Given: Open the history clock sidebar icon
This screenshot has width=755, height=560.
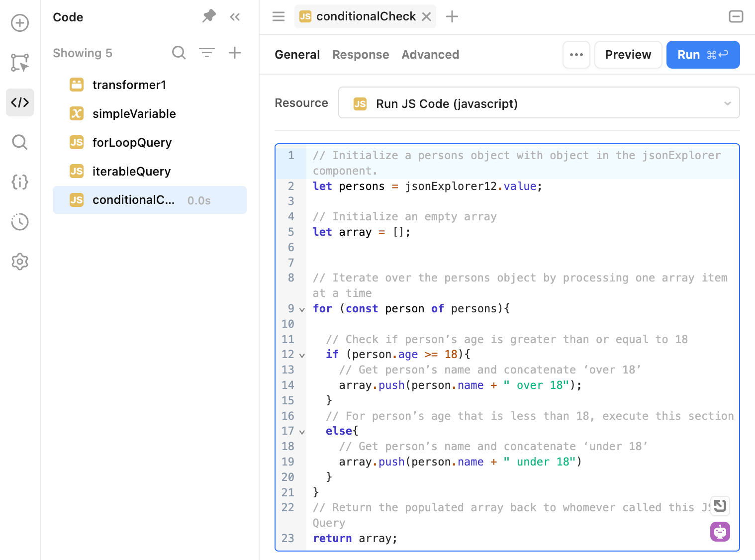Looking at the screenshot, I should click(x=20, y=222).
